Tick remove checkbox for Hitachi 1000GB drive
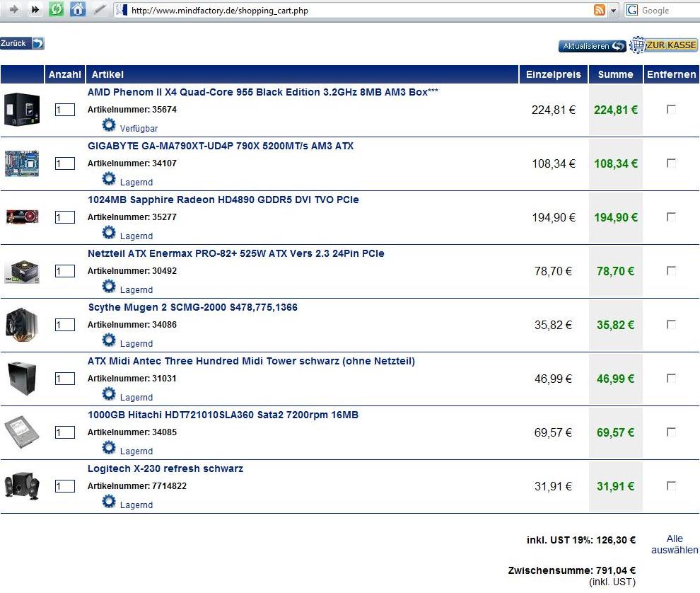 click(x=671, y=432)
